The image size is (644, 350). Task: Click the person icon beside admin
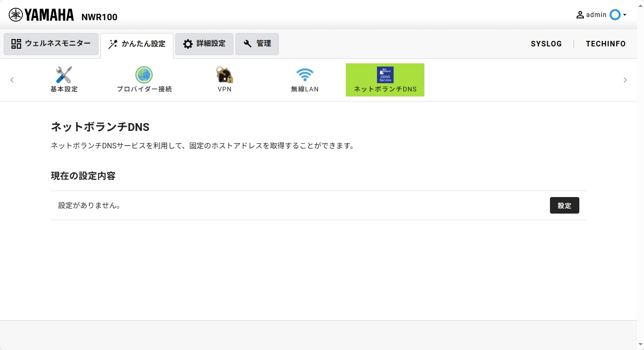click(x=580, y=15)
